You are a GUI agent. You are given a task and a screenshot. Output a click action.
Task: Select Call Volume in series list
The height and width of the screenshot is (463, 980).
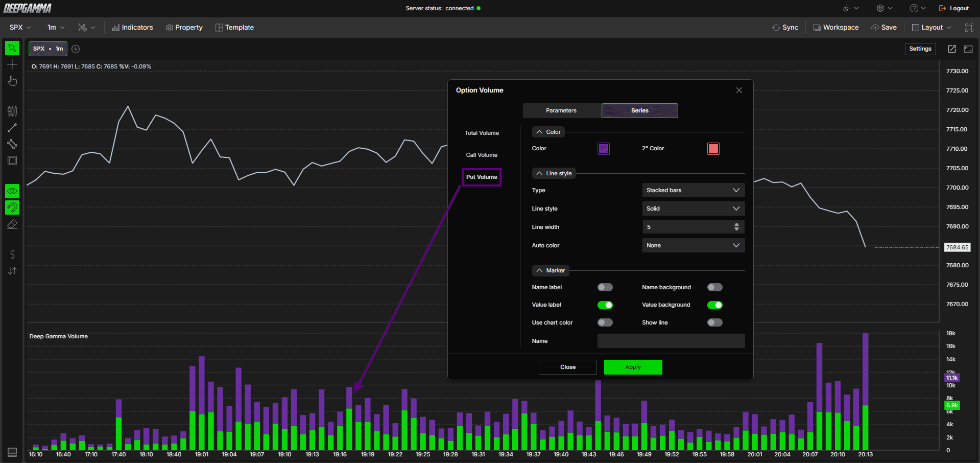tap(482, 155)
